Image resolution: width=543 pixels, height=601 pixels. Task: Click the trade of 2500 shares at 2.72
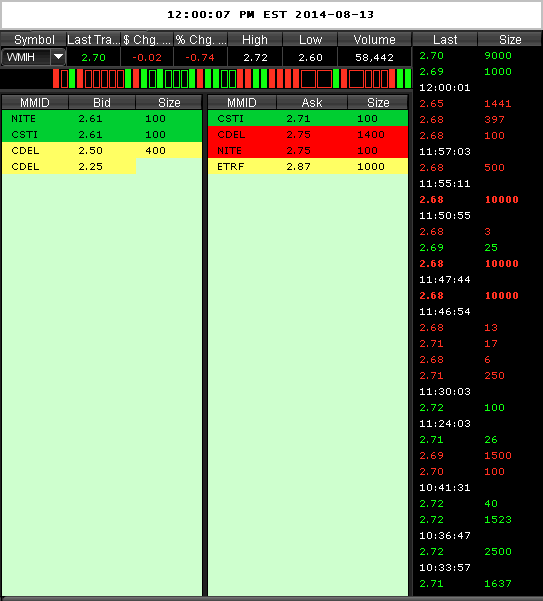coord(477,552)
